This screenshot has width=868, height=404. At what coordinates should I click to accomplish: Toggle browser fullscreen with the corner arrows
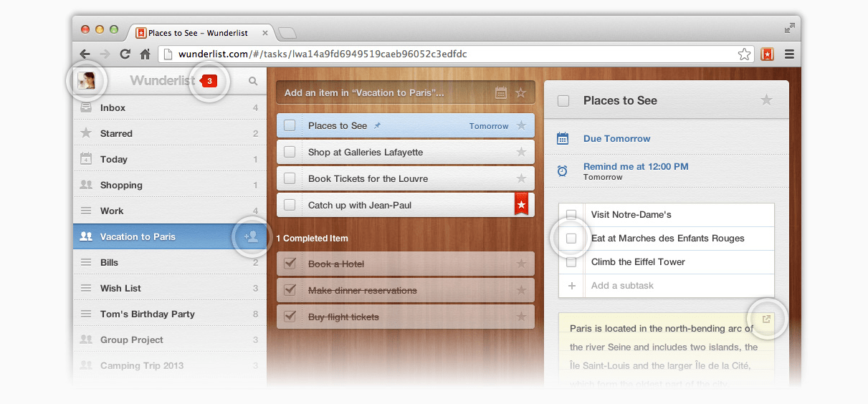pyautogui.click(x=789, y=28)
